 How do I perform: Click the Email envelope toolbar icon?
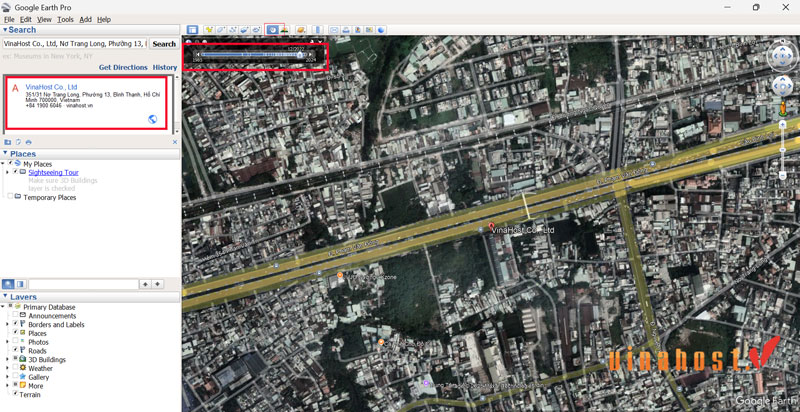(334, 30)
